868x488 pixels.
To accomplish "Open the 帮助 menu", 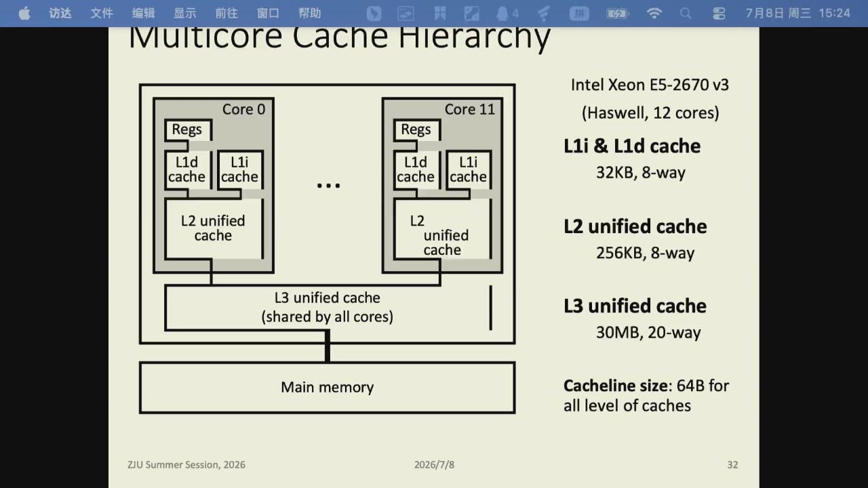I will [x=309, y=13].
